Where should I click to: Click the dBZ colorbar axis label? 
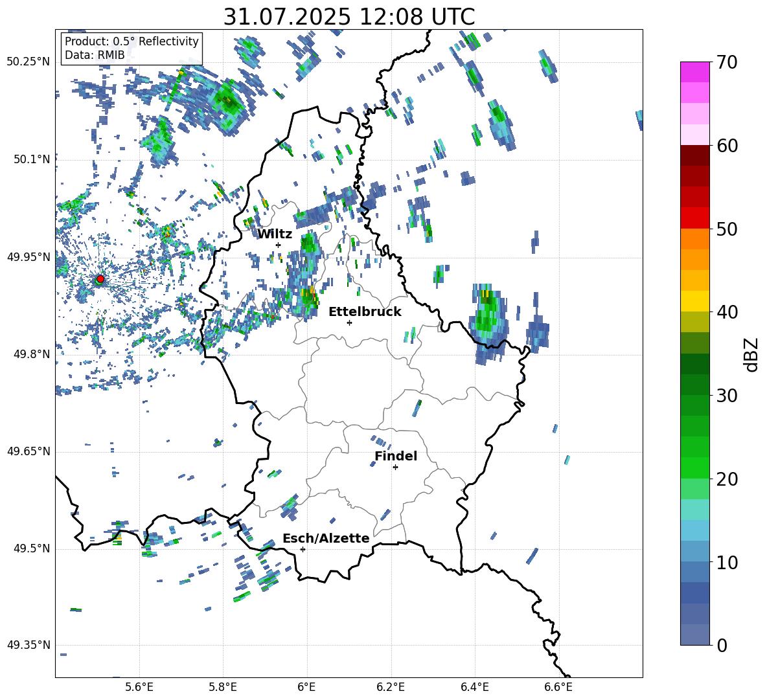[x=751, y=354]
